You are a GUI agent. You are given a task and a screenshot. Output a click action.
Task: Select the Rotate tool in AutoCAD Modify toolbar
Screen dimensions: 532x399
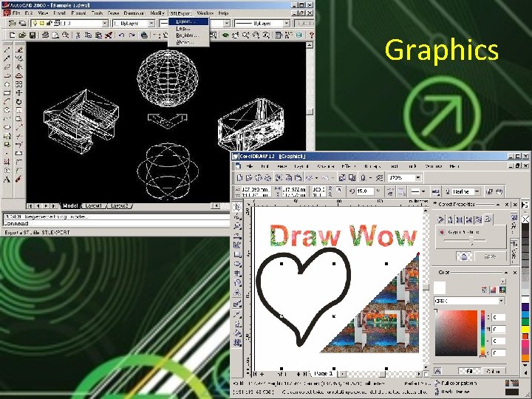click(19, 101)
